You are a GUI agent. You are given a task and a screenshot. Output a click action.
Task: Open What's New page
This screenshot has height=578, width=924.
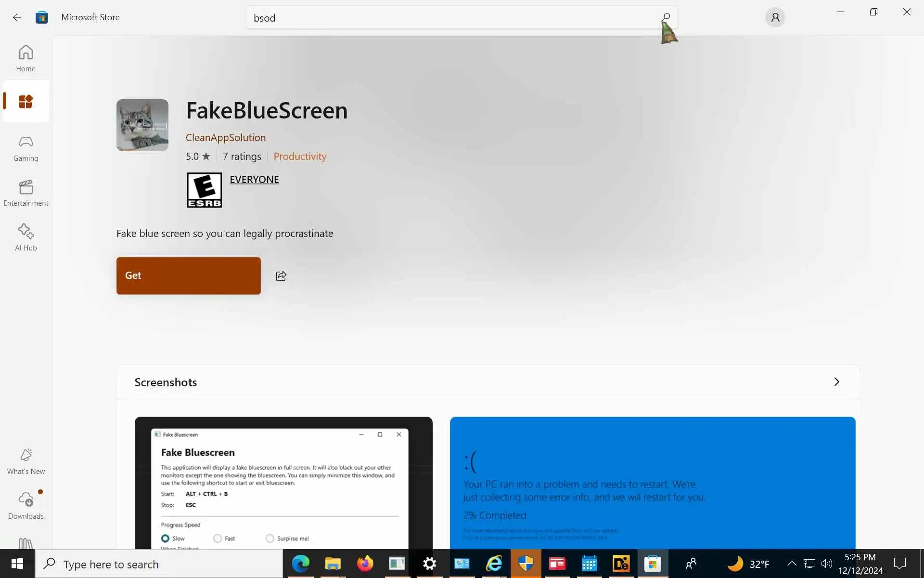[26, 461]
